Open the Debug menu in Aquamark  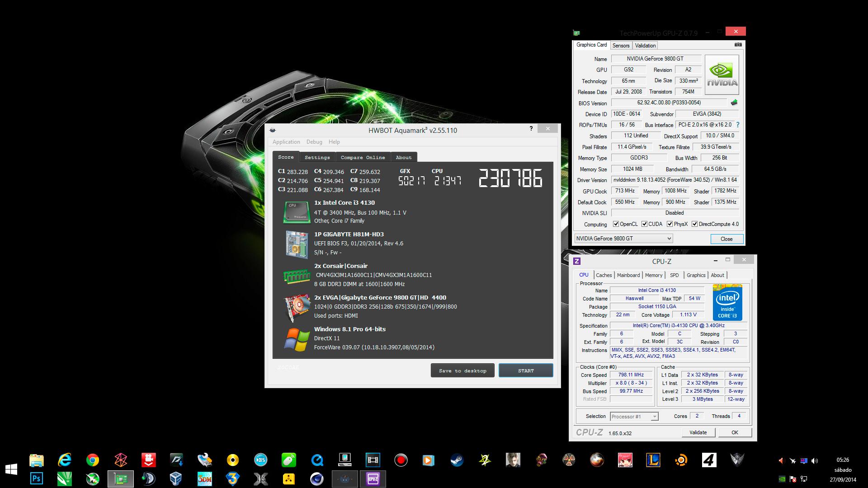tap(314, 142)
